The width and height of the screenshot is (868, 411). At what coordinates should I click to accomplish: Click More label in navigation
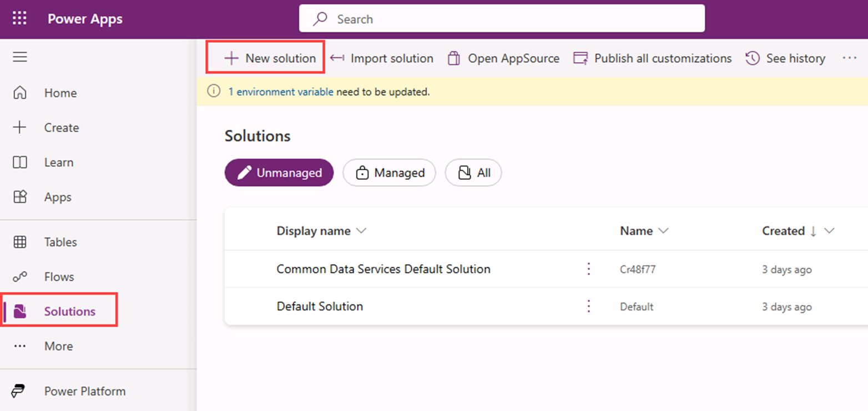click(x=58, y=346)
